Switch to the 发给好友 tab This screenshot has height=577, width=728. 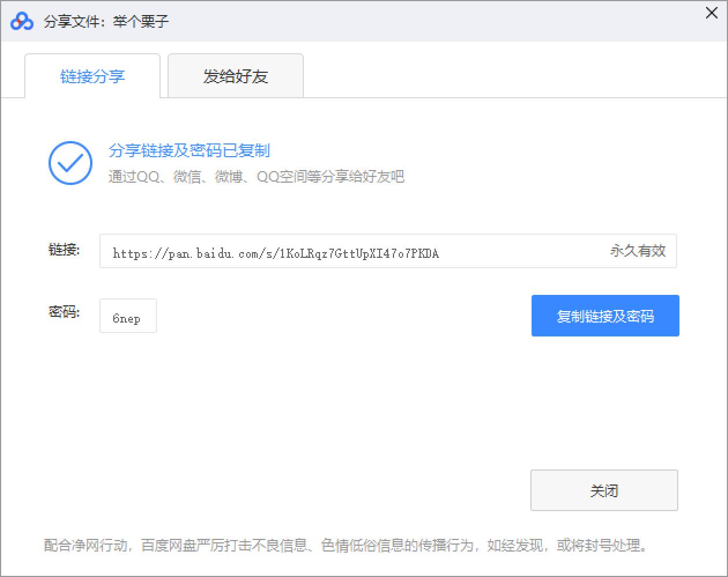click(x=235, y=76)
